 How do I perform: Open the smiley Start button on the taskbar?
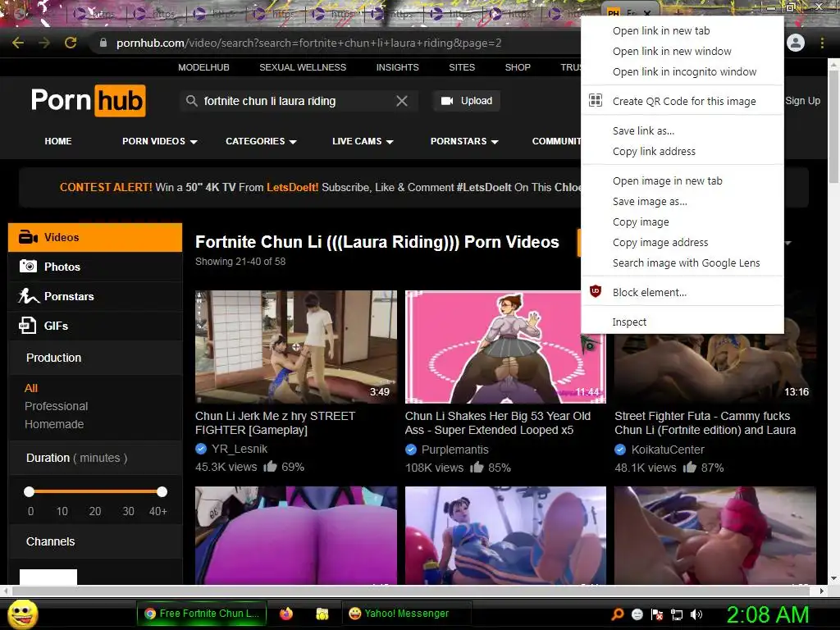(22, 614)
